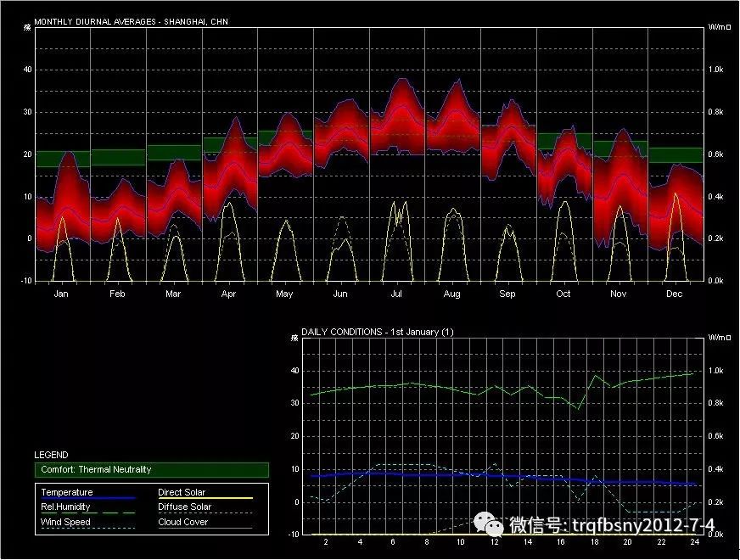Select the Direct Solar legend entry
The image size is (740, 560).
[x=182, y=492]
